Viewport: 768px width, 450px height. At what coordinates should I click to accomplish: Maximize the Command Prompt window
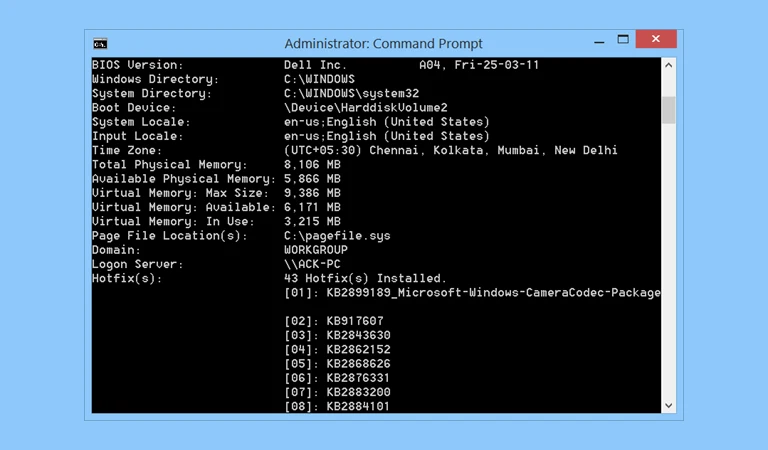[623, 40]
